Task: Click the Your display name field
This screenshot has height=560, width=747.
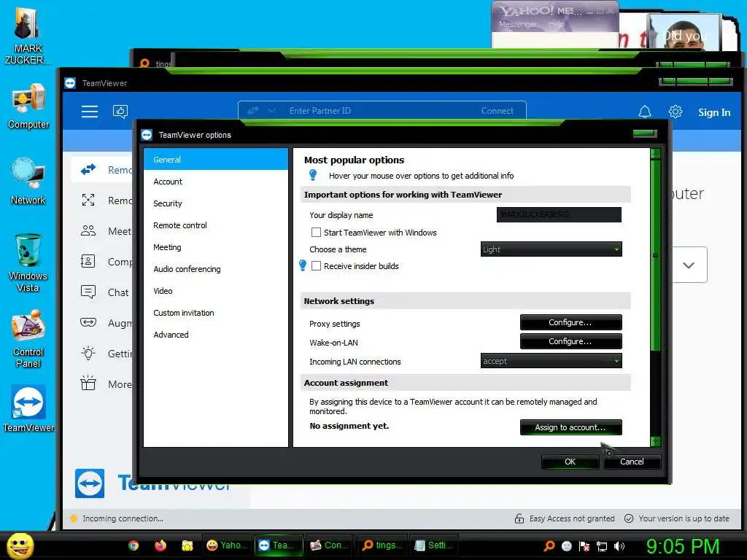Action: (559, 215)
